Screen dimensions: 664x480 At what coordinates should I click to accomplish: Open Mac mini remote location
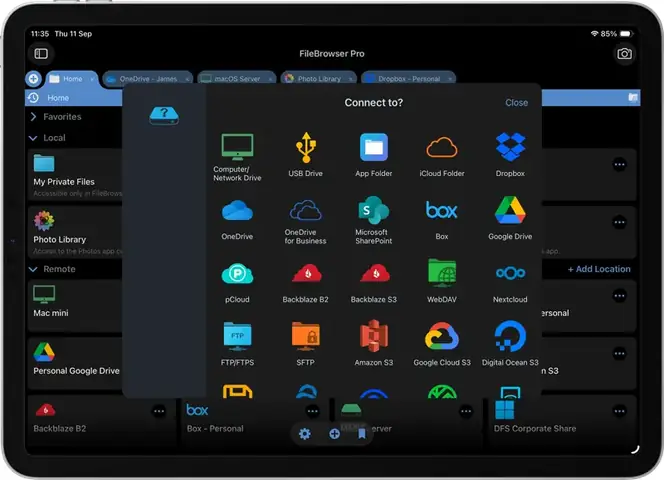coord(76,305)
